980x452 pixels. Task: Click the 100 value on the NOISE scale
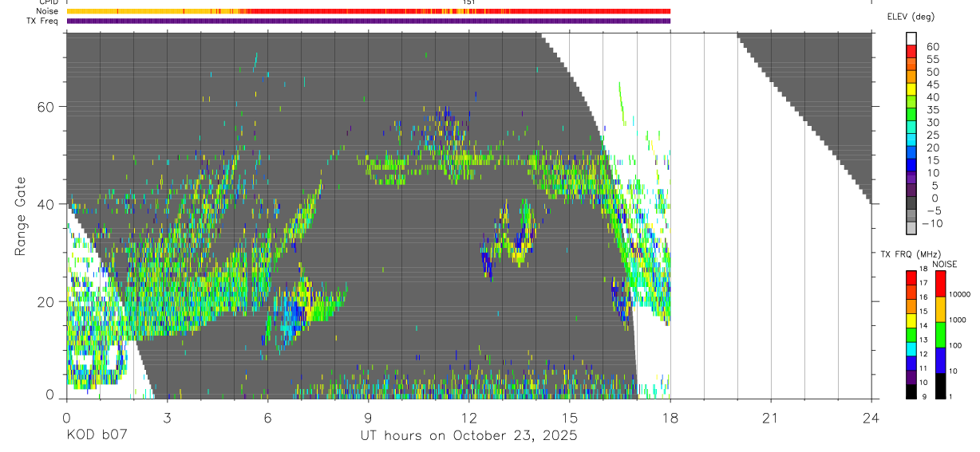tap(956, 345)
